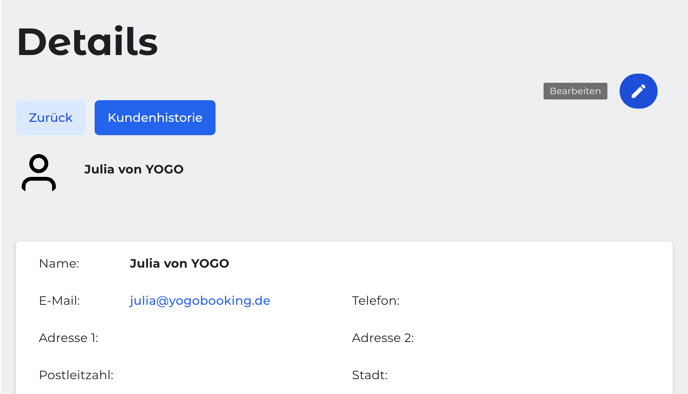Click the Adresse 2: field label
688x394 pixels.
click(383, 338)
